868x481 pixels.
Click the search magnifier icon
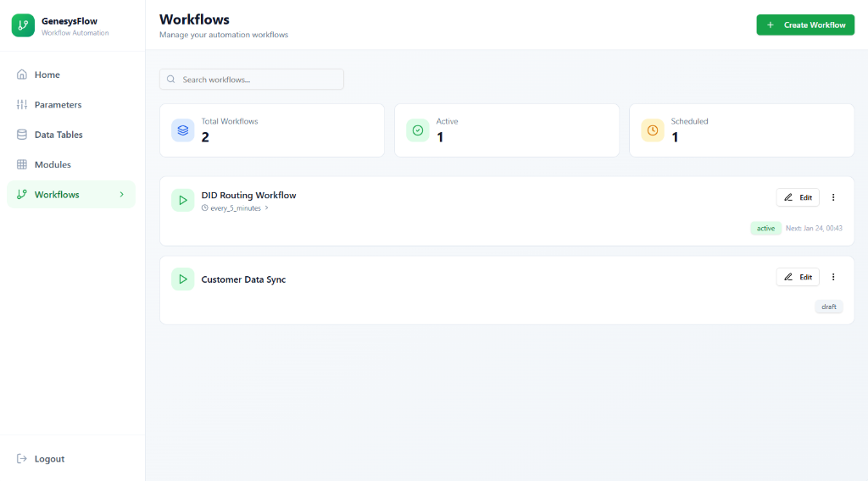coord(171,80)
